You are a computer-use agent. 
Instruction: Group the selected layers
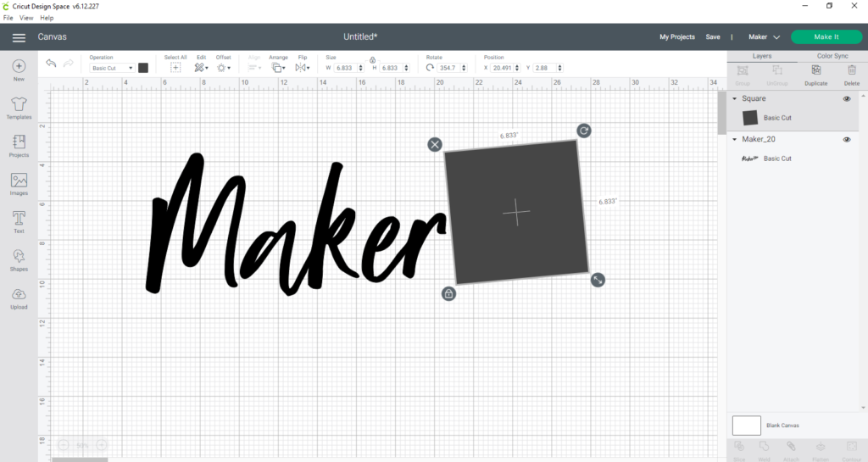tap(743, 75)
